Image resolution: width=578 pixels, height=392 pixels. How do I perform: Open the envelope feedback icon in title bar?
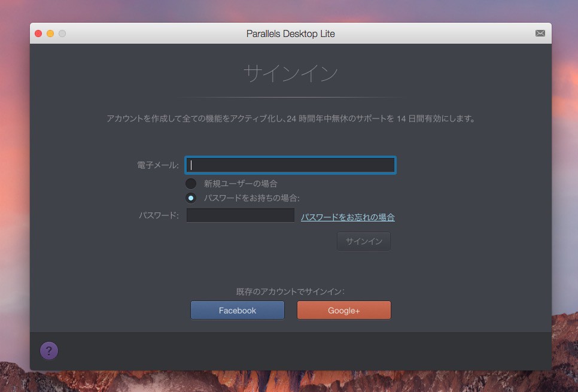pos(540,34)
